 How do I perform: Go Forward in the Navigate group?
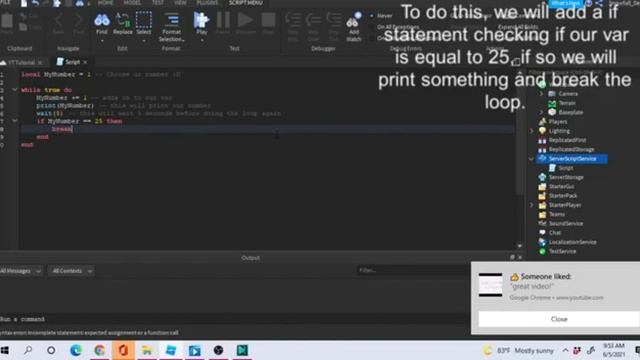[x=78, y=23]
